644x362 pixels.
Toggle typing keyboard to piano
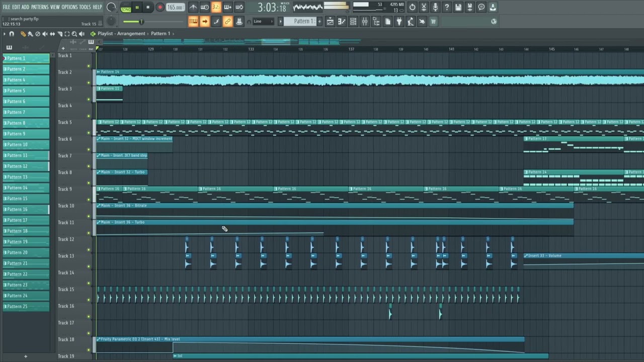click(x=193, y=21)
